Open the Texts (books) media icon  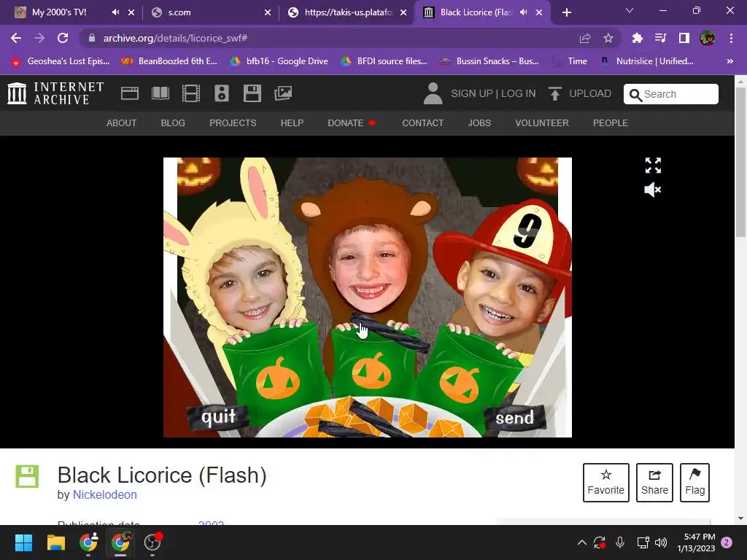[x=160, y=93]
